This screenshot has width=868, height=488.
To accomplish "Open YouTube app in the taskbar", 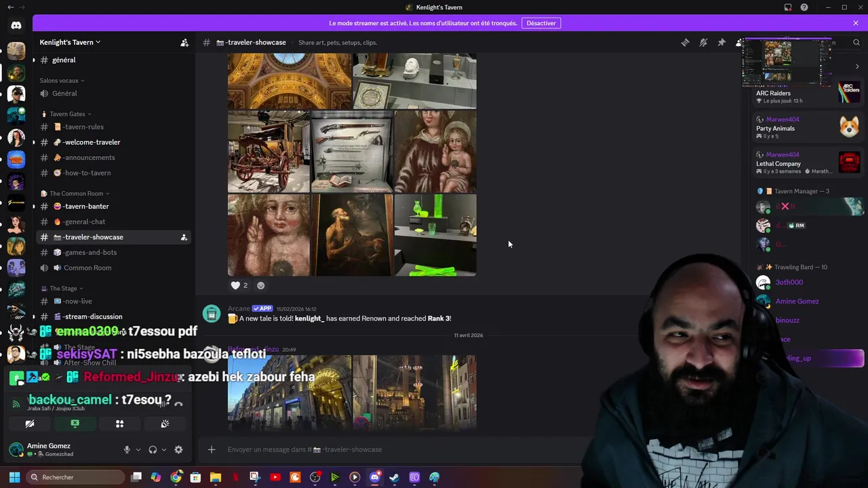I will [x=275, y=477].
